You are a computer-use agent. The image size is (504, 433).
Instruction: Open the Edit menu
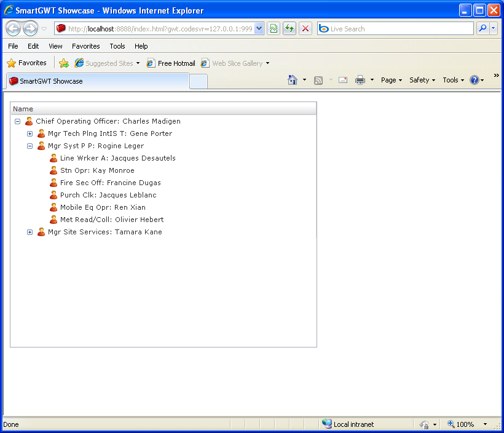(33, 46)
